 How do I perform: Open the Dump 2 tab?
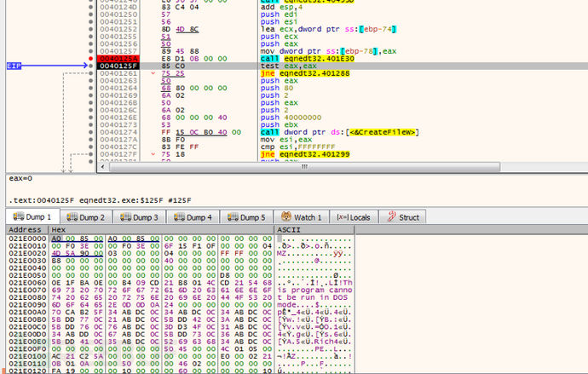pos(86,217)
